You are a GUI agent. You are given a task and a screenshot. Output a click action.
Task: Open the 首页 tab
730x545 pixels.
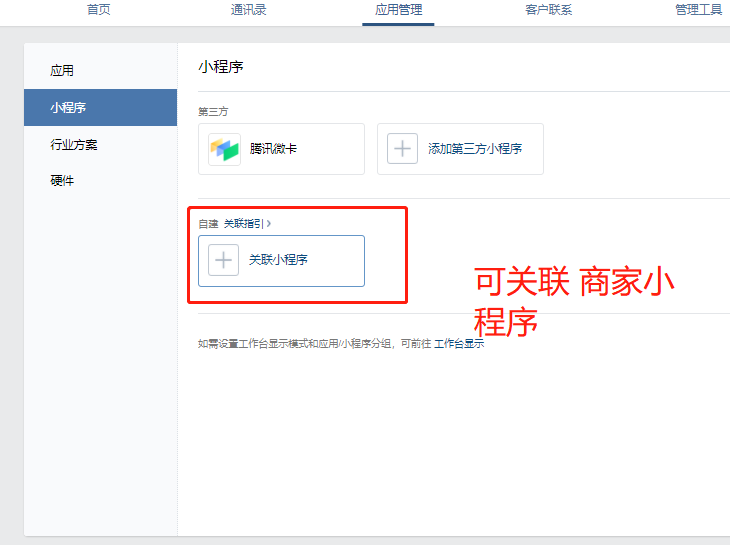pos(99,10)
